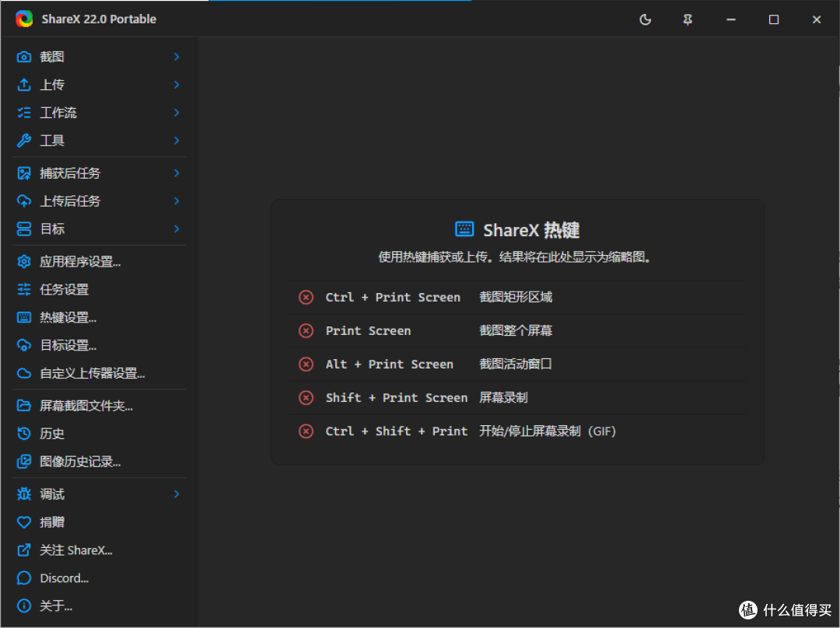Viewport: 840px width, 628px height.
Task: Click the ShareX 热键 panel heading
Action: coord(531,230)
